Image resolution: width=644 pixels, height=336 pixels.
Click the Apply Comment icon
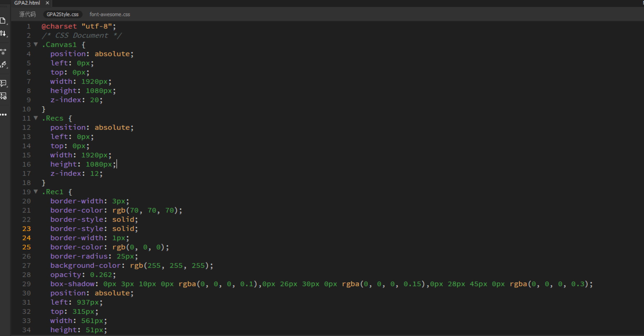[x=3, y=83]
